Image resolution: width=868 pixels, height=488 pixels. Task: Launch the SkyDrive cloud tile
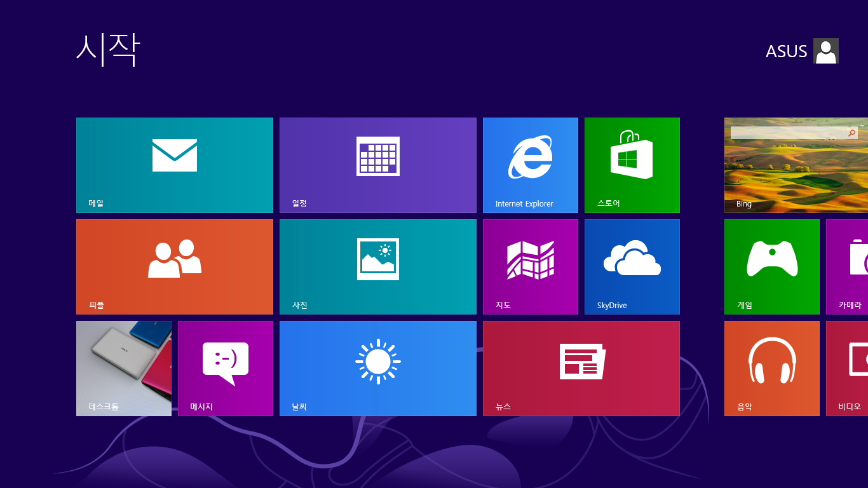point(632,267)
